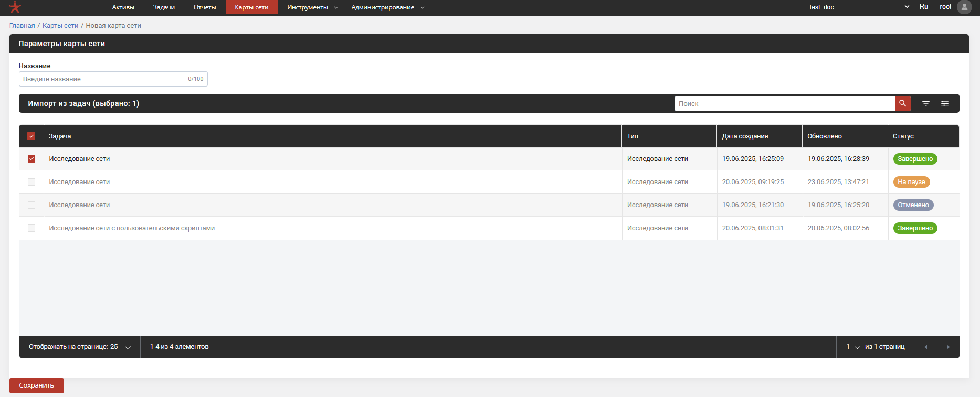Expand the Администрирование dropdown menu
The image size is (980, 397).
[x=387, y=7]
